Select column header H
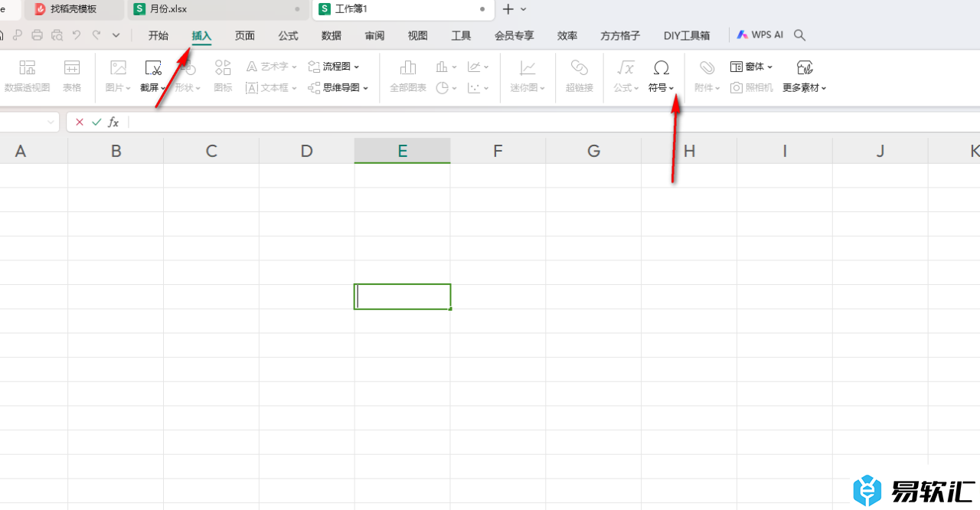 pyautogui.click(x=689, y=151)
